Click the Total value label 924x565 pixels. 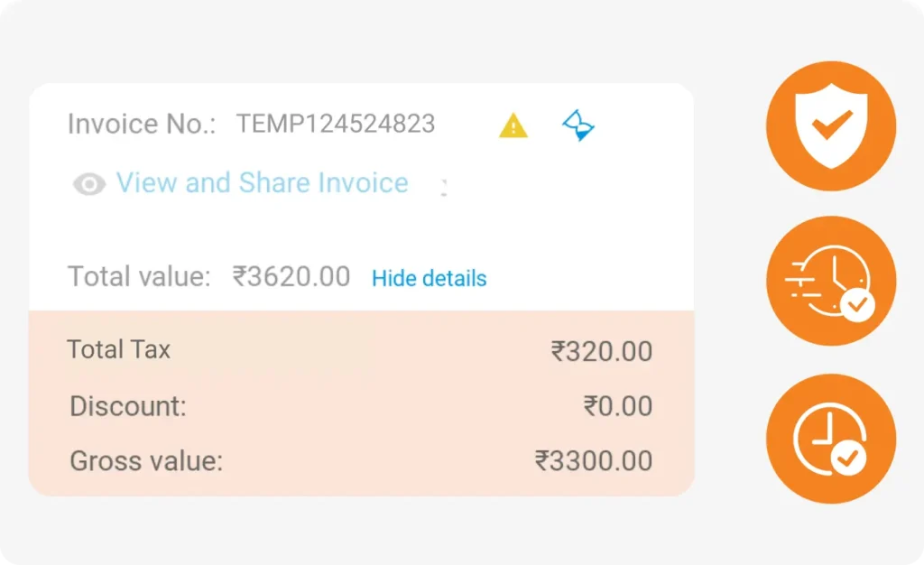point(139,276)
